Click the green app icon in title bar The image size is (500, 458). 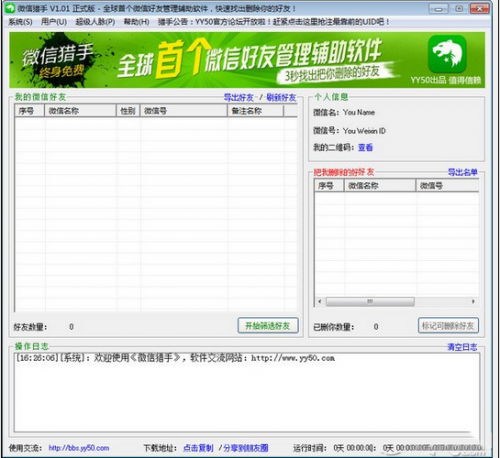[10, 8]
